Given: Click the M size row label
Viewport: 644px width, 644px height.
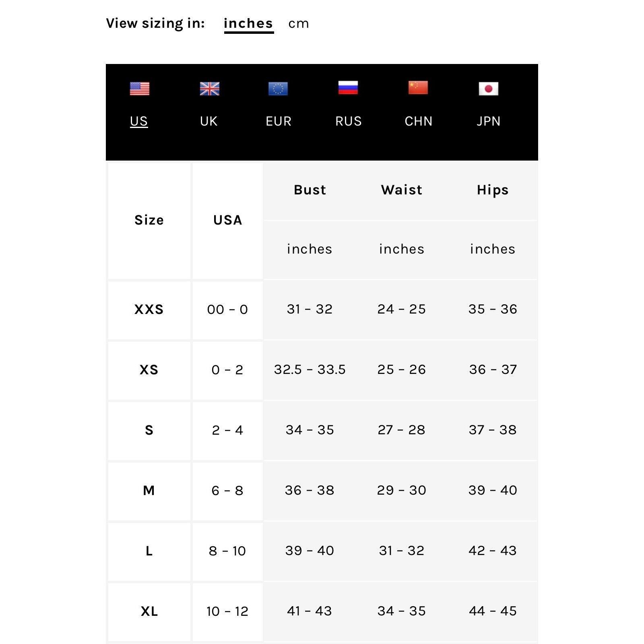Looking at the screenshot, I should click(x=149, y=491).
